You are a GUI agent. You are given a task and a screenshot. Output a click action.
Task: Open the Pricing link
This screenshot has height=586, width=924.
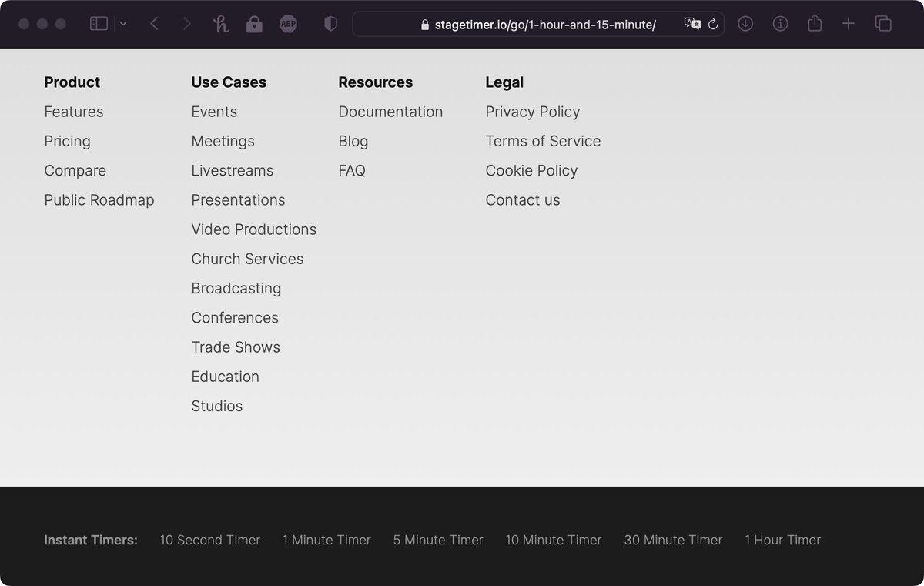click(67, 141)
